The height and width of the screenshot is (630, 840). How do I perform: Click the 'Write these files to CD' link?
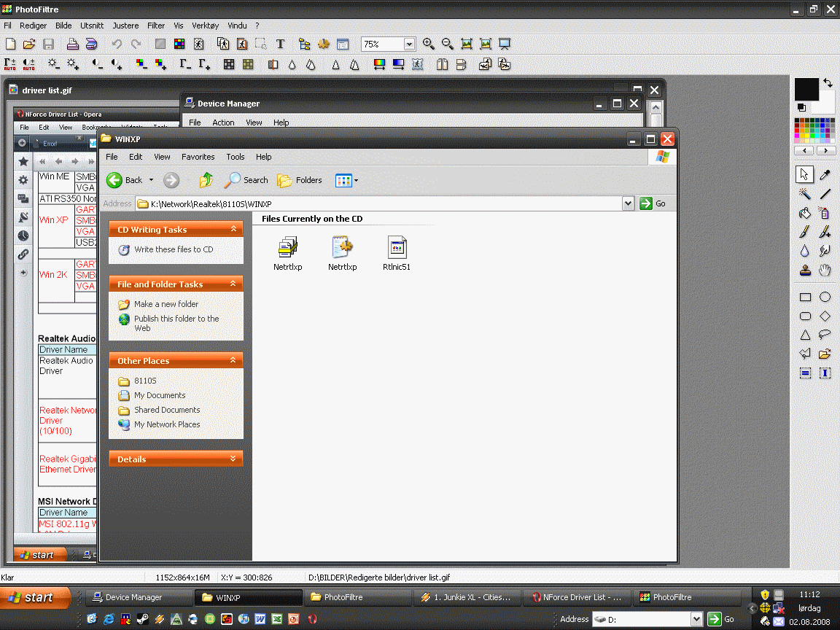tap(174, 249)
